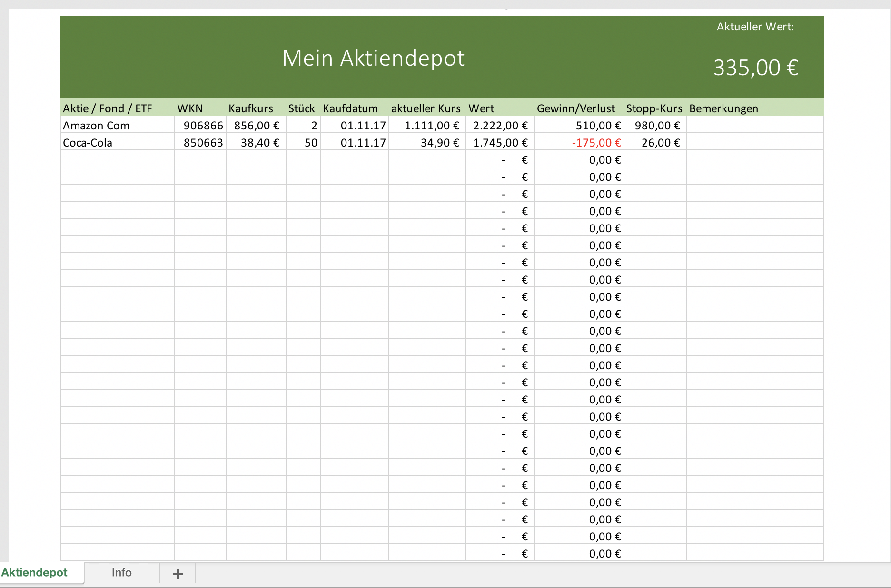Select Amazon's Stopp-Kurs cell 980,00 €
Viewport: 891px width, 588px height.
657,126
